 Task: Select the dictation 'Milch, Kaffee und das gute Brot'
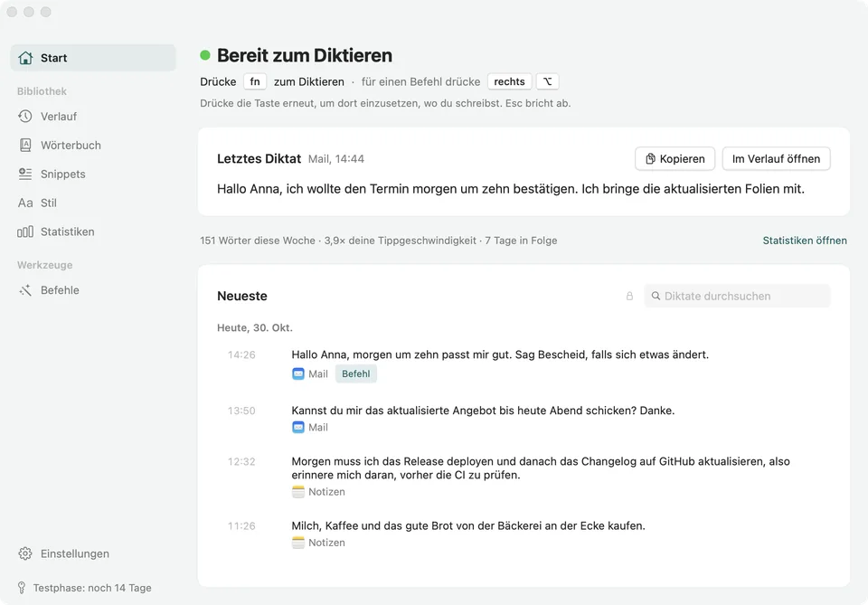[x=468, y=525]
